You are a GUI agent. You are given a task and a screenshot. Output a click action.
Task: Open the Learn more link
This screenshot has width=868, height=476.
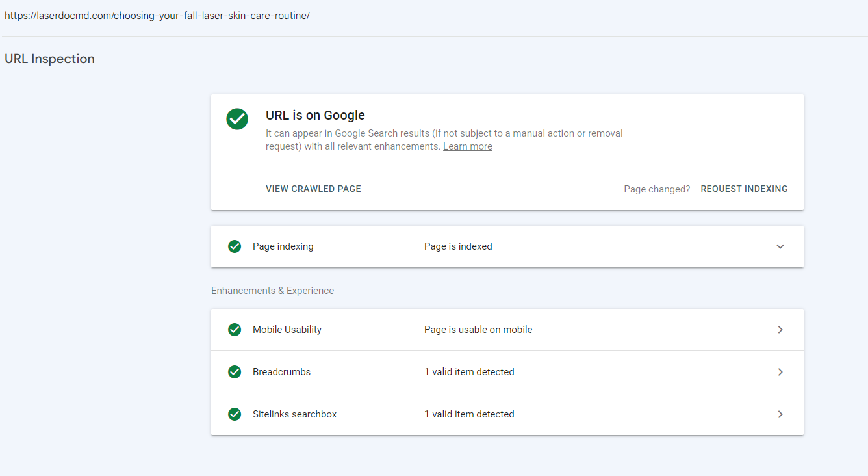[468, 146]
